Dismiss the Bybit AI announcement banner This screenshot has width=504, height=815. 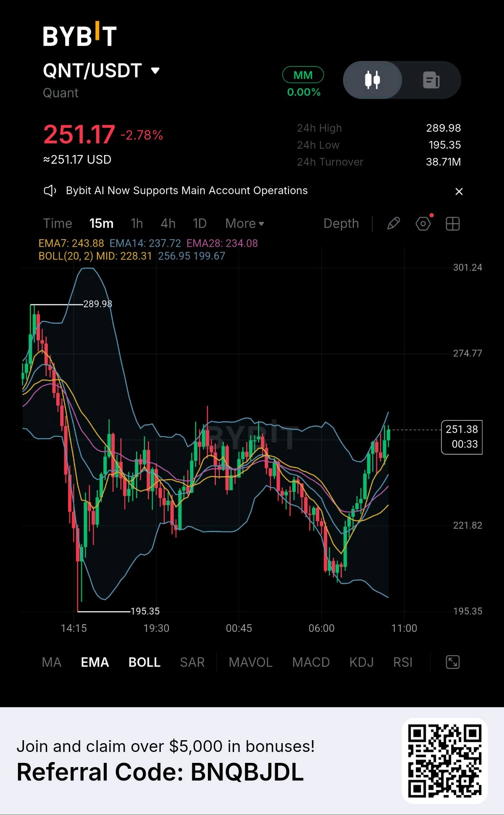tap(459, 191)
